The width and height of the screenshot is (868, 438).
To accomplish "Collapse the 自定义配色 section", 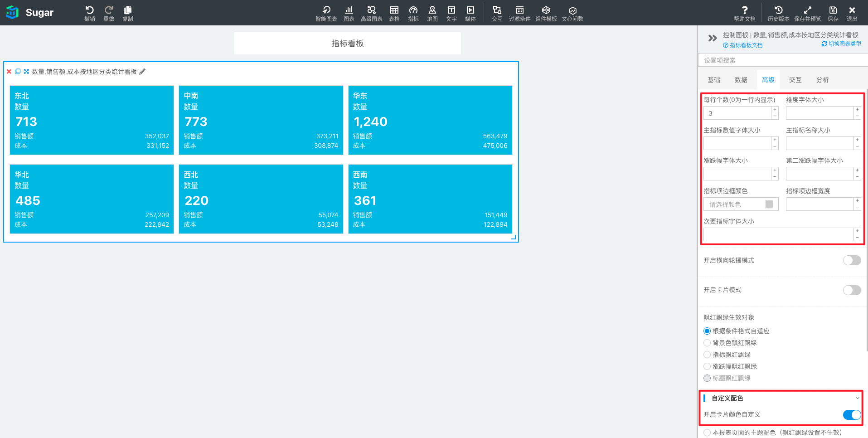I will pos(857,398).
